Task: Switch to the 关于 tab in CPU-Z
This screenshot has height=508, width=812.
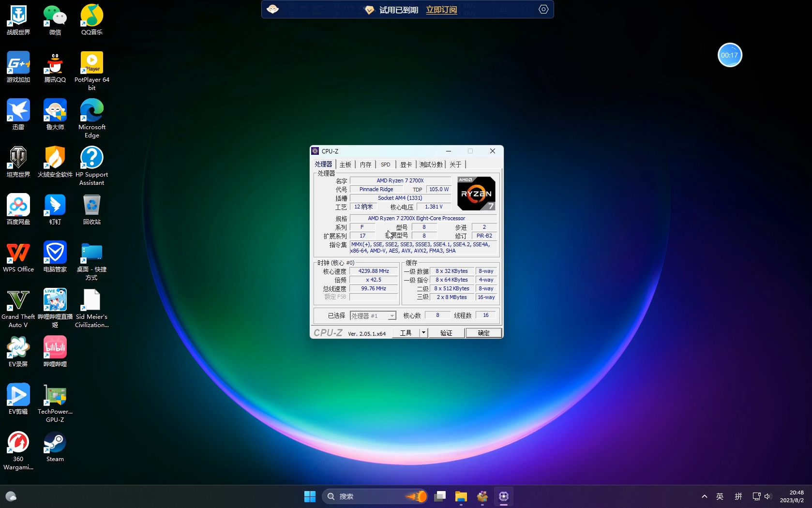Action: tap(455, 164)
